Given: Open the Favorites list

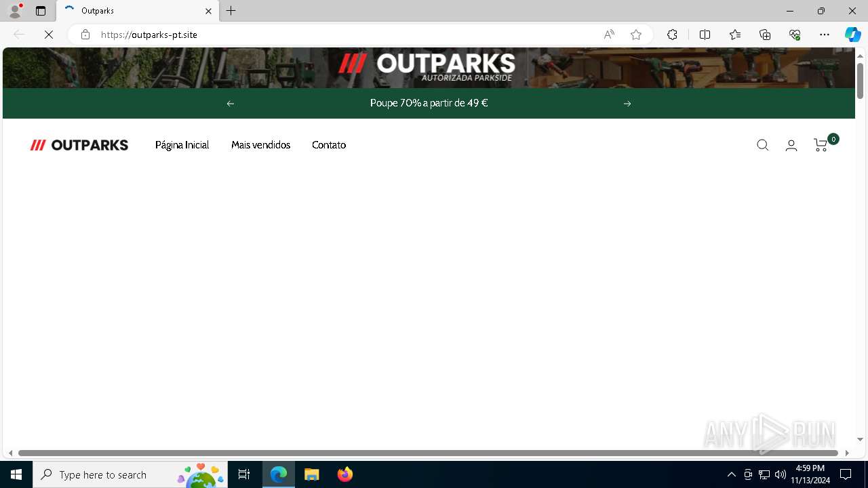Looking at the screenshot, I should (735, 35).
